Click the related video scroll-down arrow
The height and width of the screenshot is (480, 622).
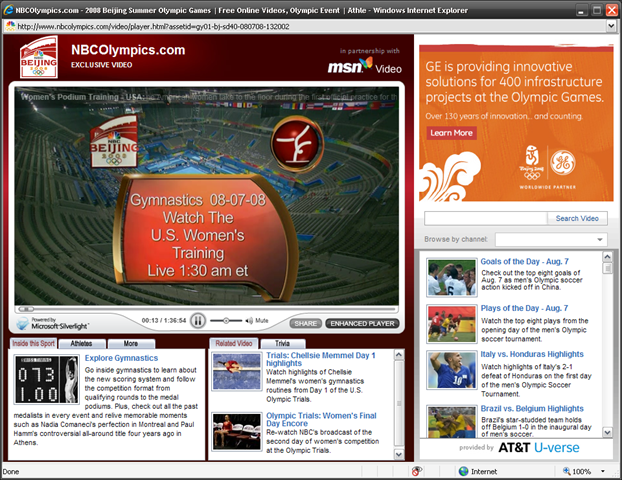coord(399,454)
